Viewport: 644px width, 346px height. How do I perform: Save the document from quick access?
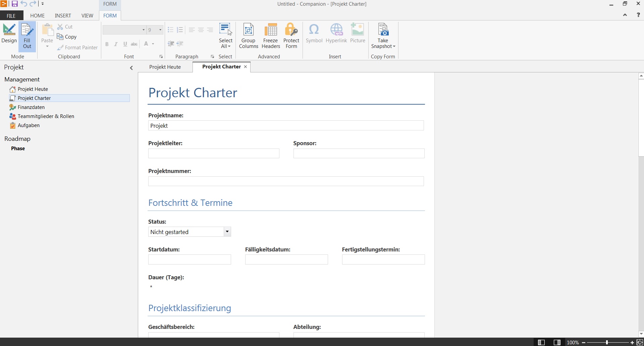(14, 4)
